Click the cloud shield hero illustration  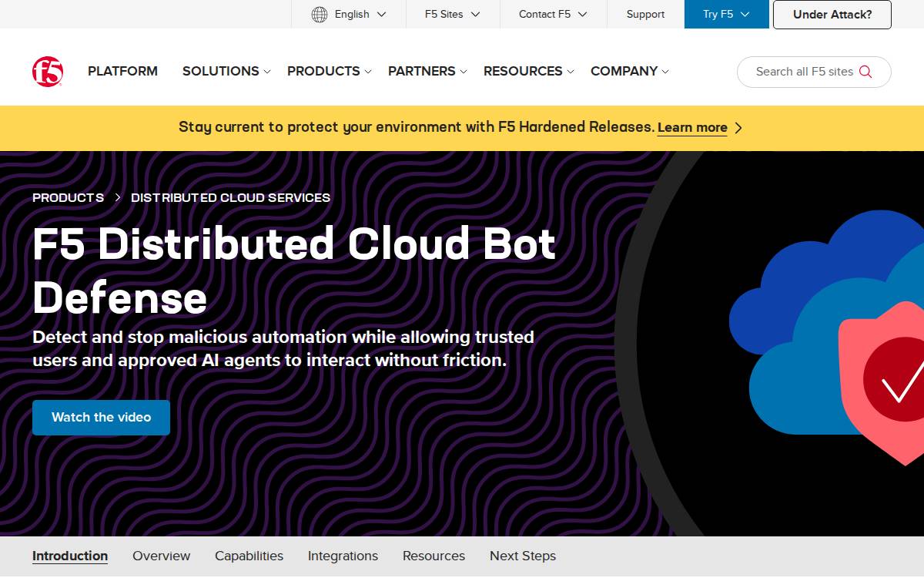click(x=826, y=338)
